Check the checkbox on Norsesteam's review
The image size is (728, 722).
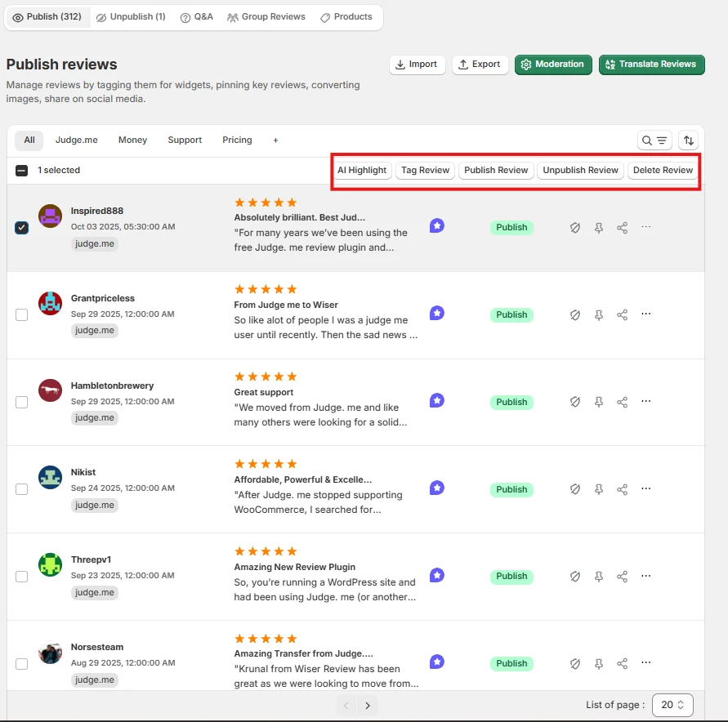tap(21, 664)
